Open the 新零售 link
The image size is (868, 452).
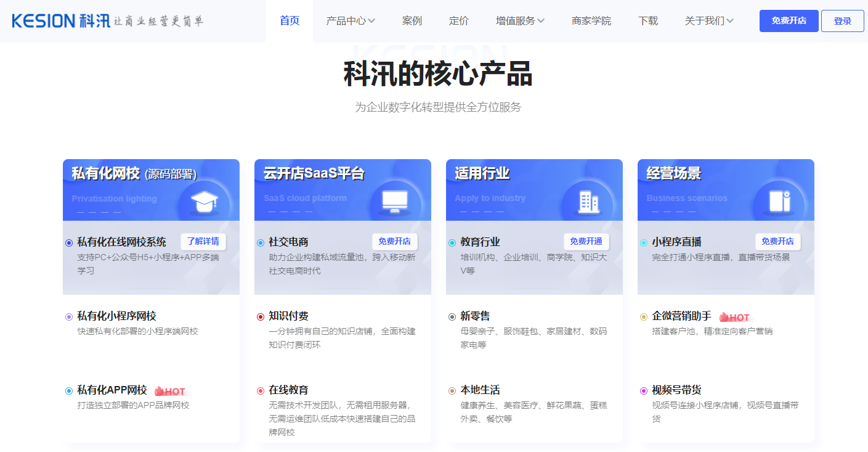coord(475,316)
